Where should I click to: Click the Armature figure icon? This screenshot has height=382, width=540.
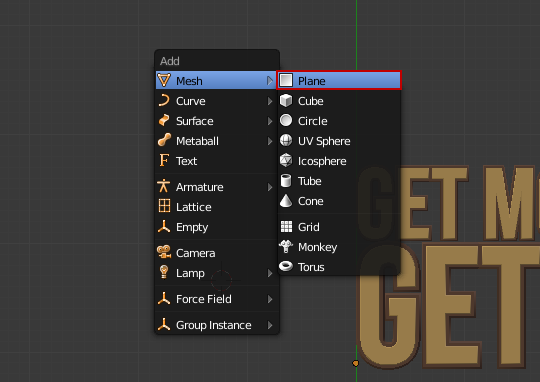pos(164,186)
